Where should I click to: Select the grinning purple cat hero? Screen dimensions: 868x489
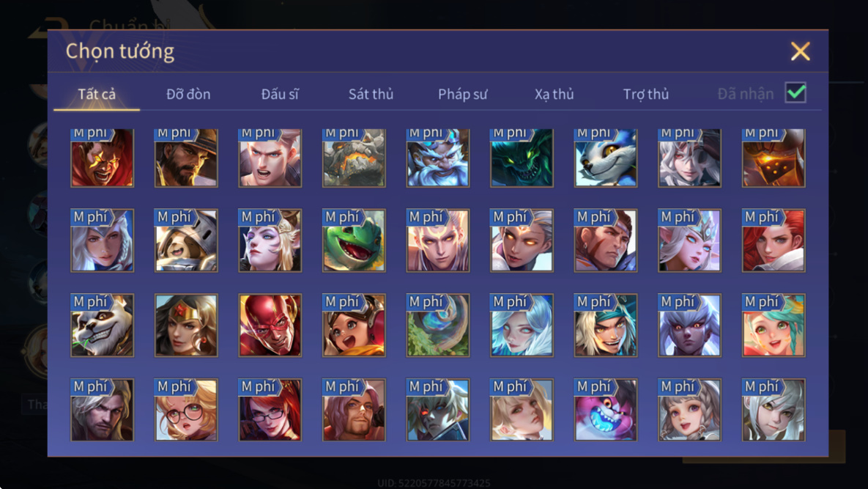tap(606, 410)
